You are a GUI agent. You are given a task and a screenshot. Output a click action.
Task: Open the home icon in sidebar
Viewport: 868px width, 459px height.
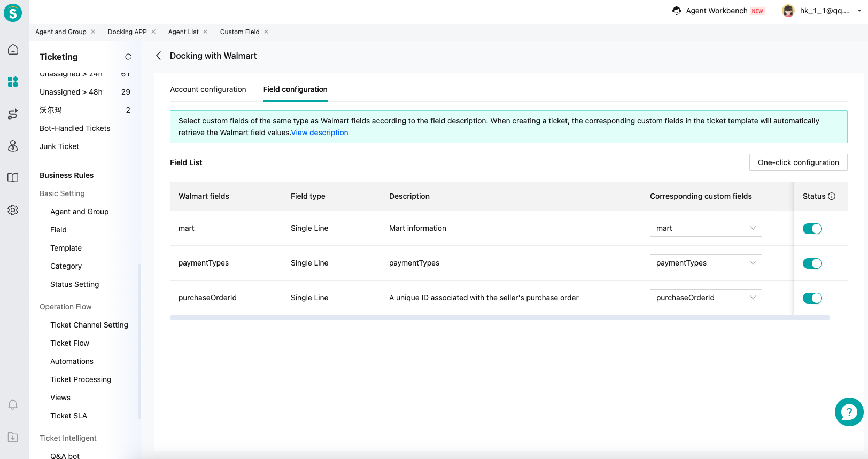coord(13,50)
